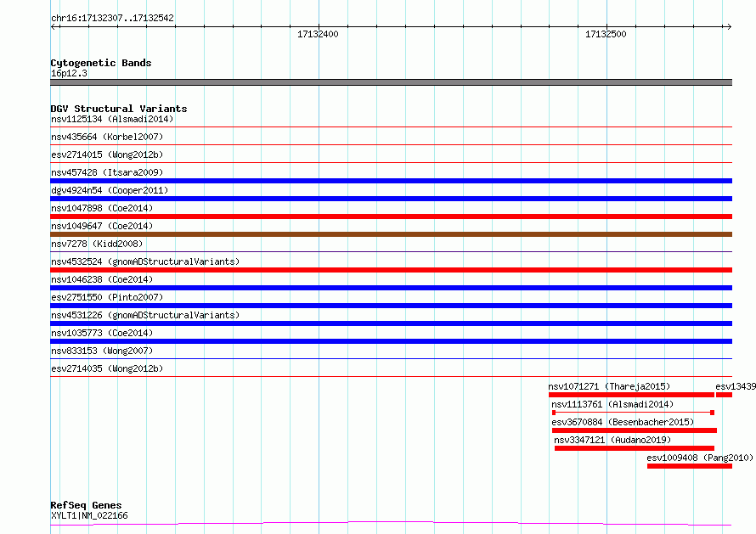
Task: Open variant esv2714035 (Wong2012b) label
Action: click(x=107, y=368)
